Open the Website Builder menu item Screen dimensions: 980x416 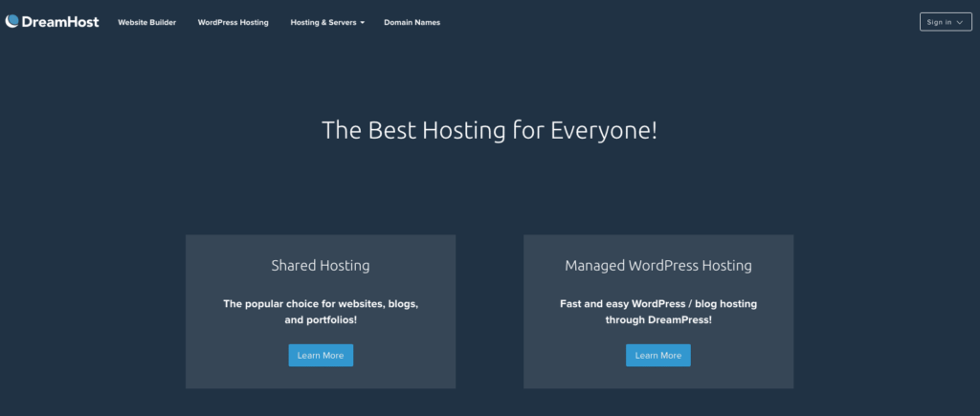pyautogui.click(x=146, y=23)
